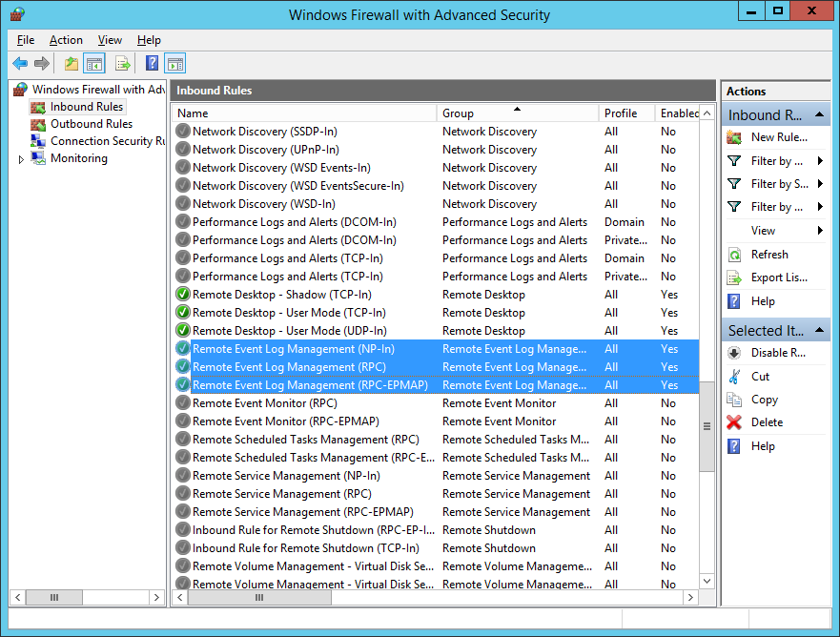840x637 pixels.
Task: Open the View menu in the menu bar
Action: (x=110, y=40)
